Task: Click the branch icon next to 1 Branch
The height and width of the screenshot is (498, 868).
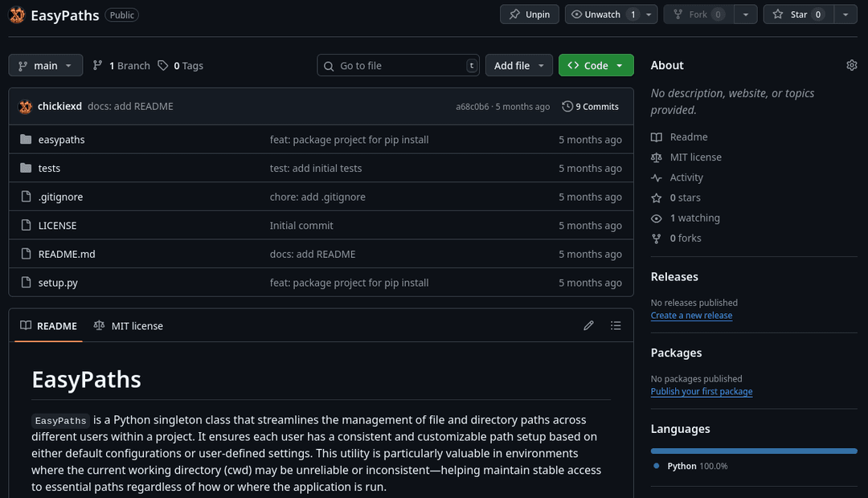Action: click(x=97, y=65)
